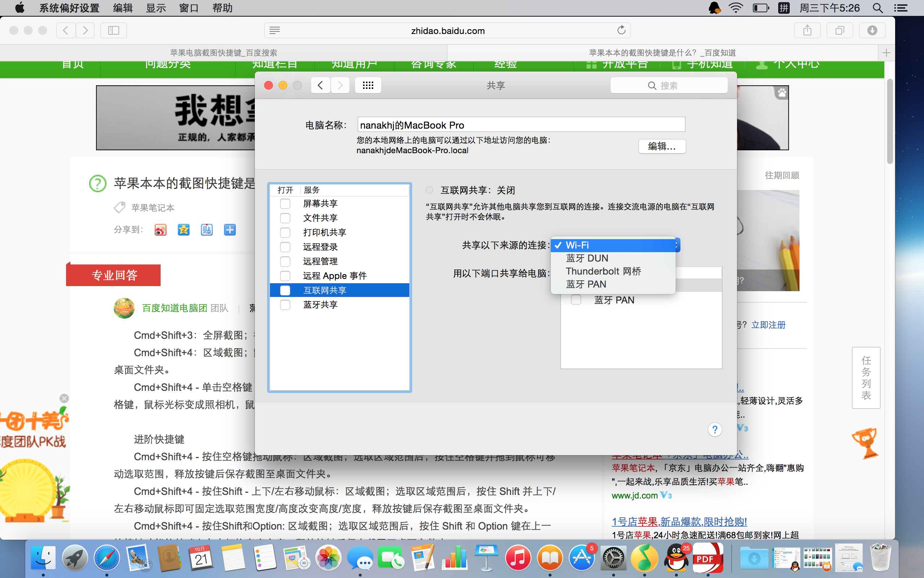The image size is (924, 578).
Task: Open Numbers chart icon in Dock
Action: click(455, 558)
